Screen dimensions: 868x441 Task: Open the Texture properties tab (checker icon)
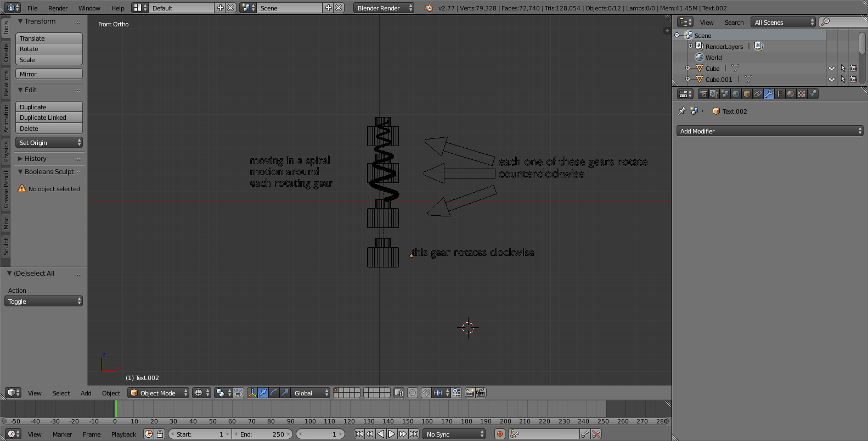802,94
